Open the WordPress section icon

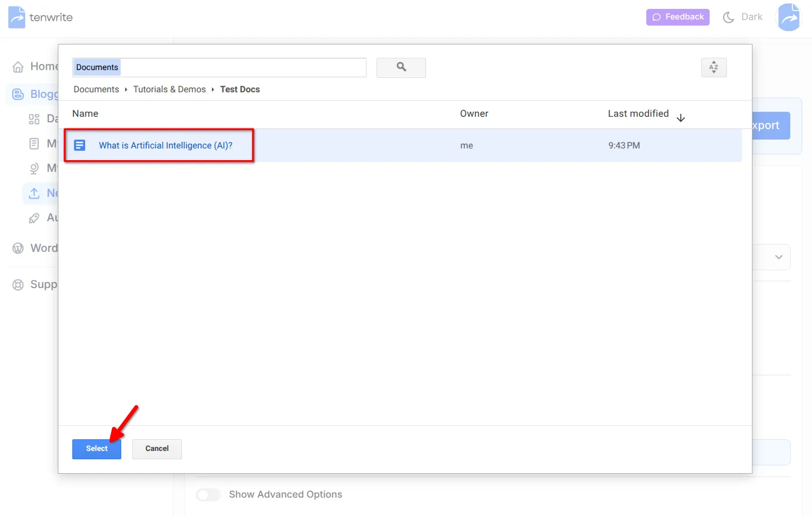18,248
